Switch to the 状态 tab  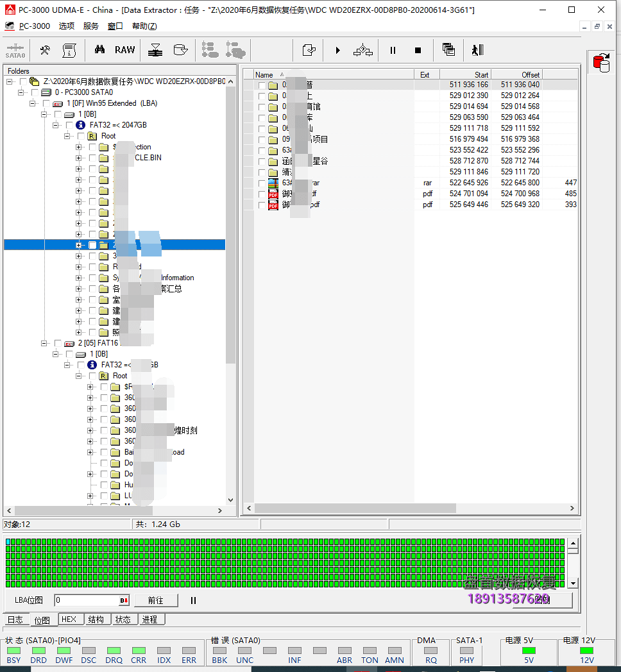pyautogui.click(x=123, y=619)
